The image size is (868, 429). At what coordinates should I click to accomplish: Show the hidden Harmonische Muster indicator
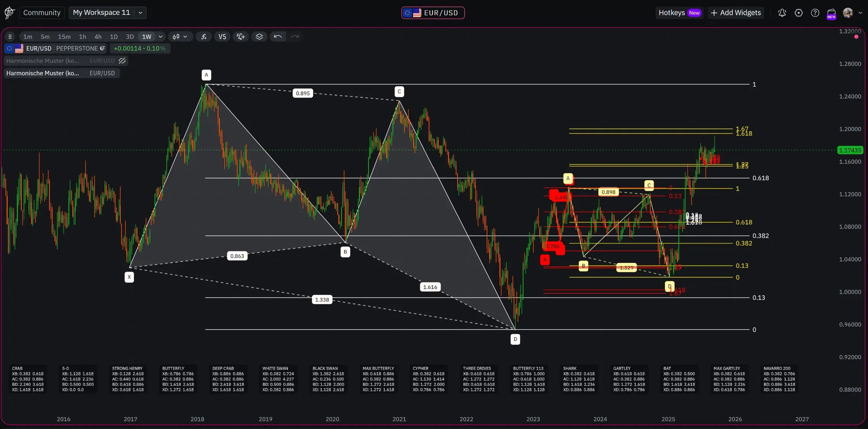(x=122, y=61)
